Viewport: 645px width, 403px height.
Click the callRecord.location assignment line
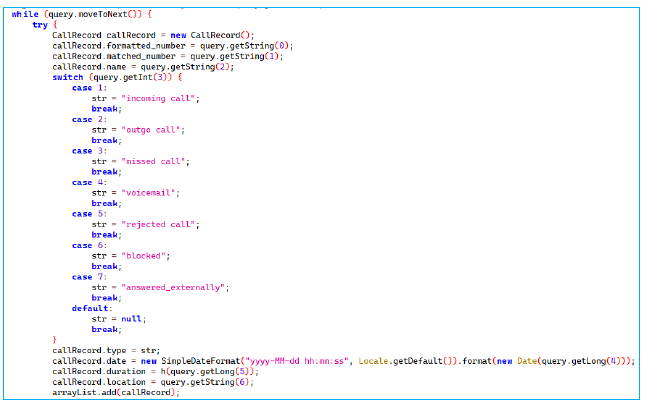pyautogui.click(x=153, y=382)
